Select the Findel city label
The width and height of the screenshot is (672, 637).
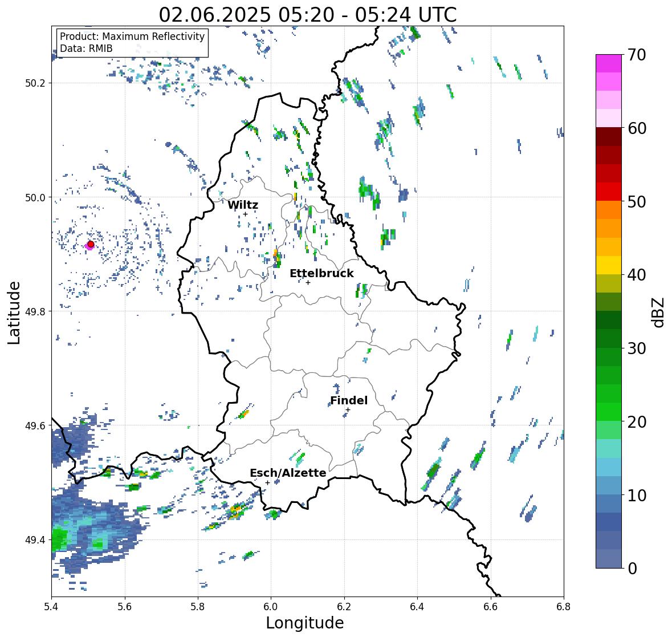349,400
